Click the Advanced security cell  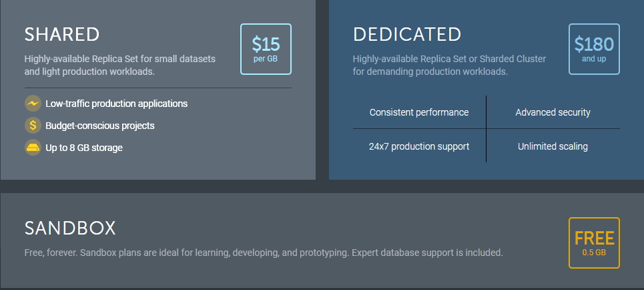(x=553, y=112)
